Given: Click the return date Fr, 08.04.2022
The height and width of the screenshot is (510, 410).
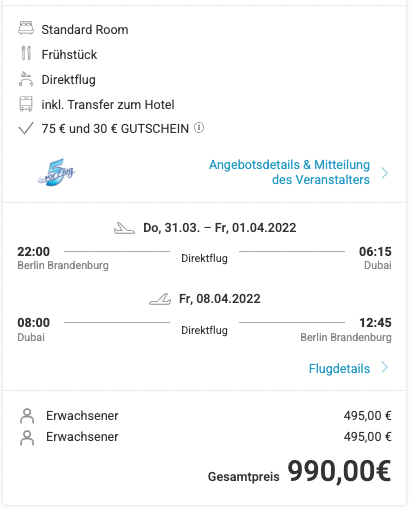Looking at the screenshot, I should pos(220,299).
